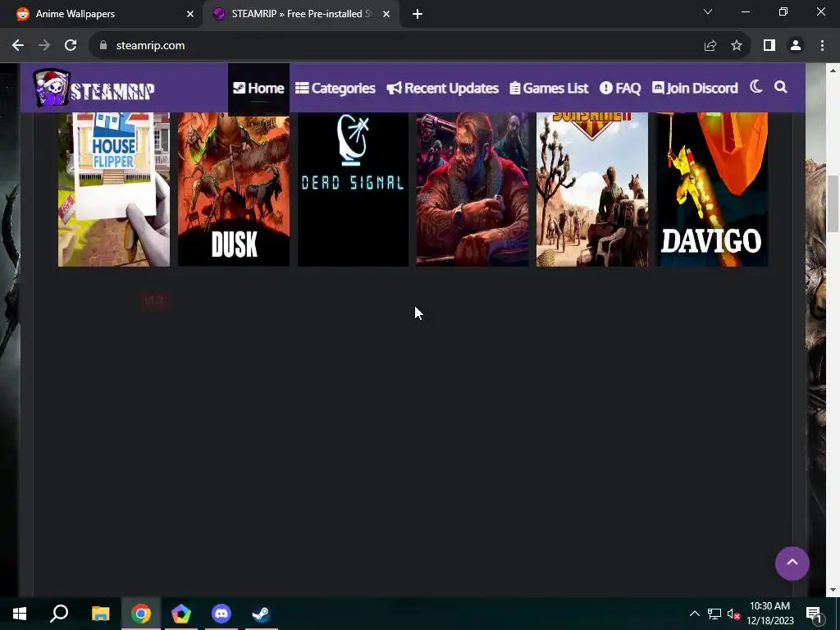Click the page vertical scrollbar thumb
Image resolution: width=840 pixels, height=630 pixels.
[x=833, y=204]
